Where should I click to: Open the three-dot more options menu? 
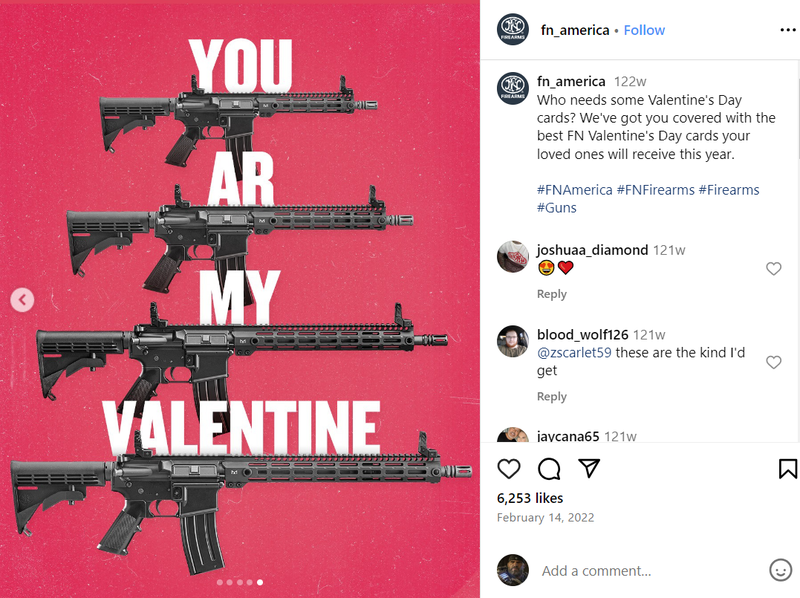[788, 30]
